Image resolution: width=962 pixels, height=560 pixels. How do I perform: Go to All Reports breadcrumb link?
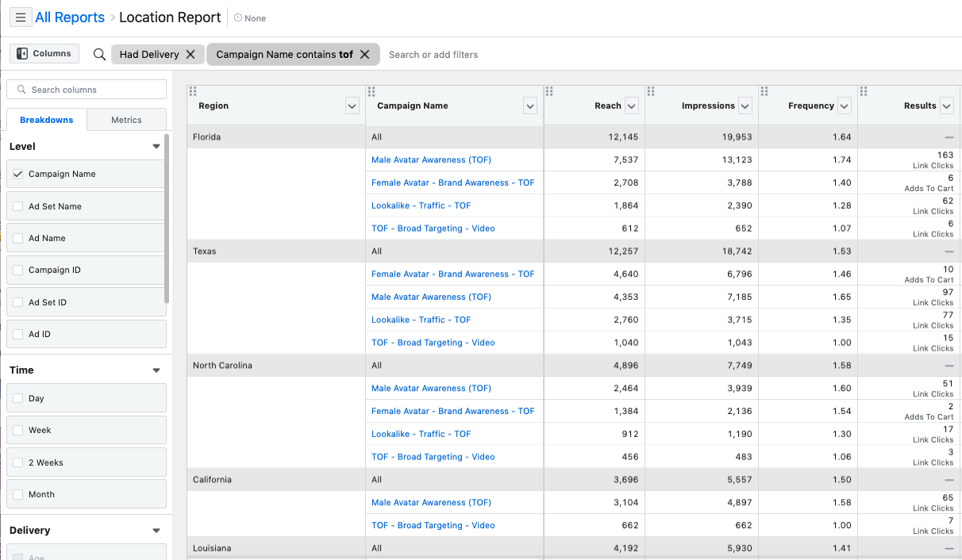coord(70,17)
